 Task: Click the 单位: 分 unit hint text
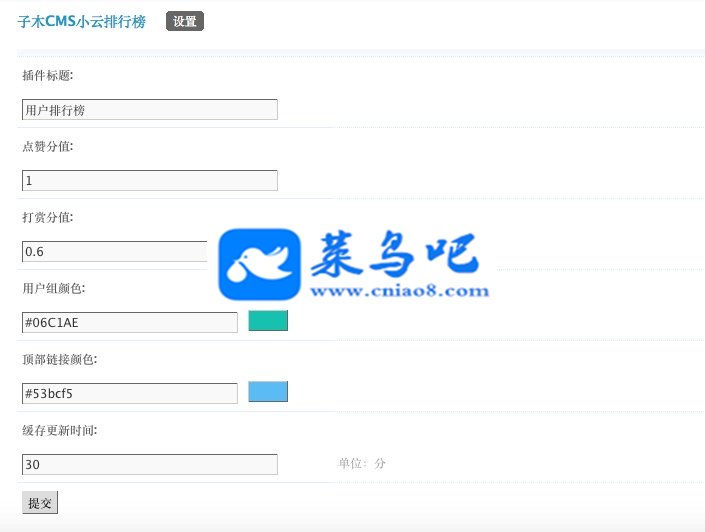point(362,463)
